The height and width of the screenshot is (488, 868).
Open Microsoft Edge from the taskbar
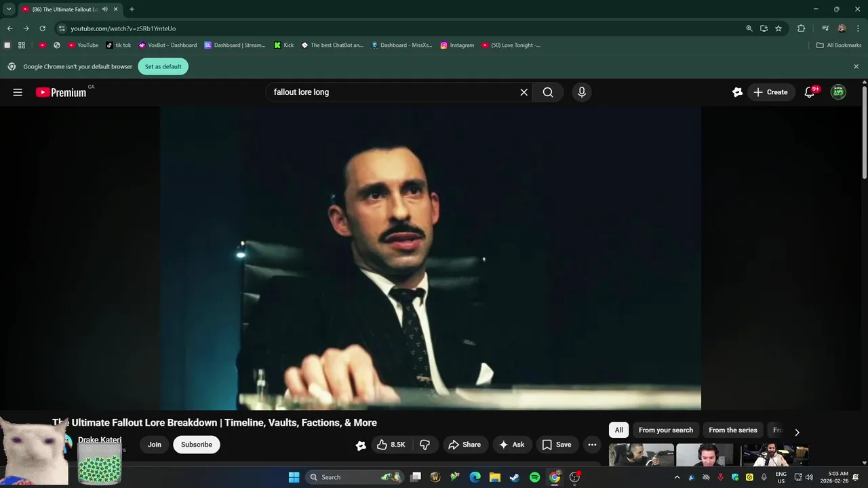tap(475, 477)
